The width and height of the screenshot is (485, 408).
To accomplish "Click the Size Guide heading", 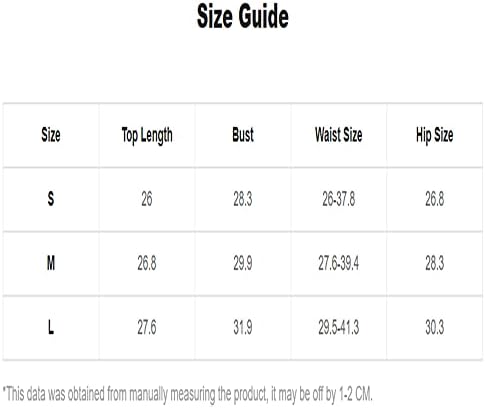I will coord(243,16).
